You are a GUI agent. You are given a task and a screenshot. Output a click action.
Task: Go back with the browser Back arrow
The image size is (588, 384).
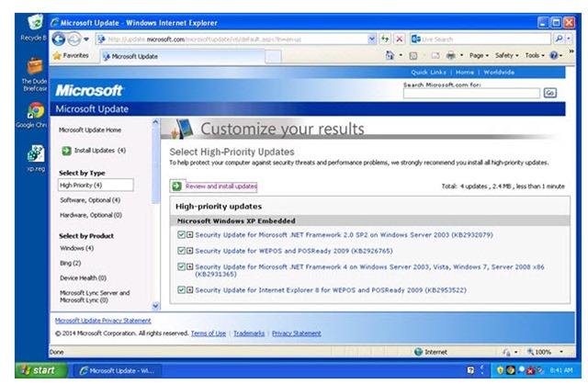coord(59,39)
